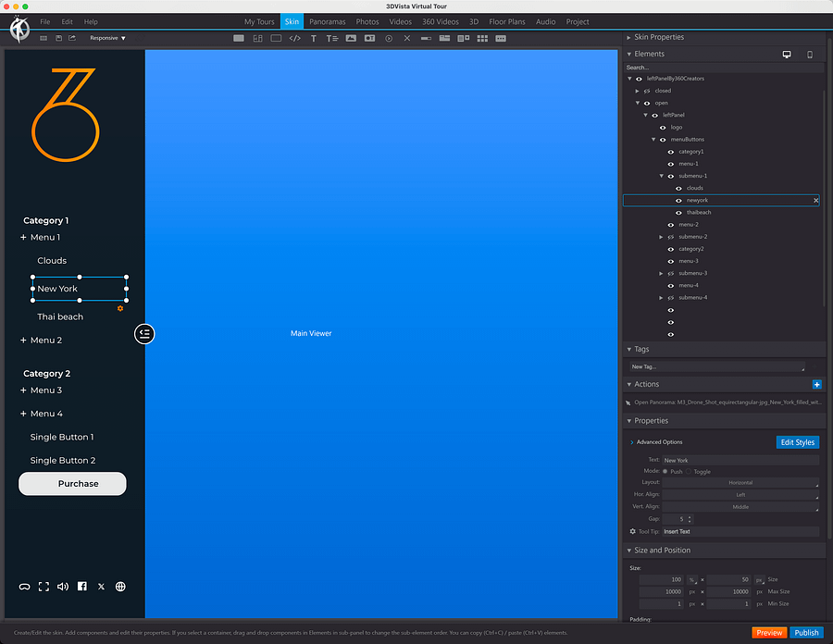Click the HTML code component icon
Screen dimensions: 833x644
click(295, 38)
